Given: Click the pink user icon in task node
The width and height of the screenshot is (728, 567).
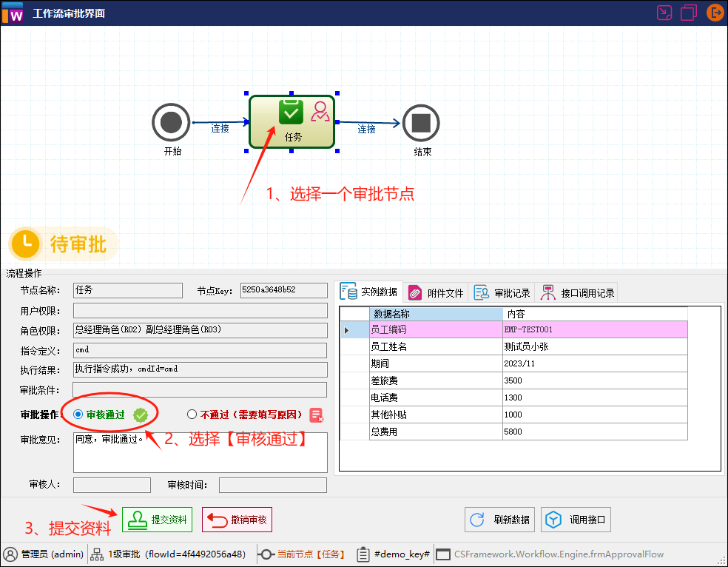Looking at the screenshot, I should [320, 112].
